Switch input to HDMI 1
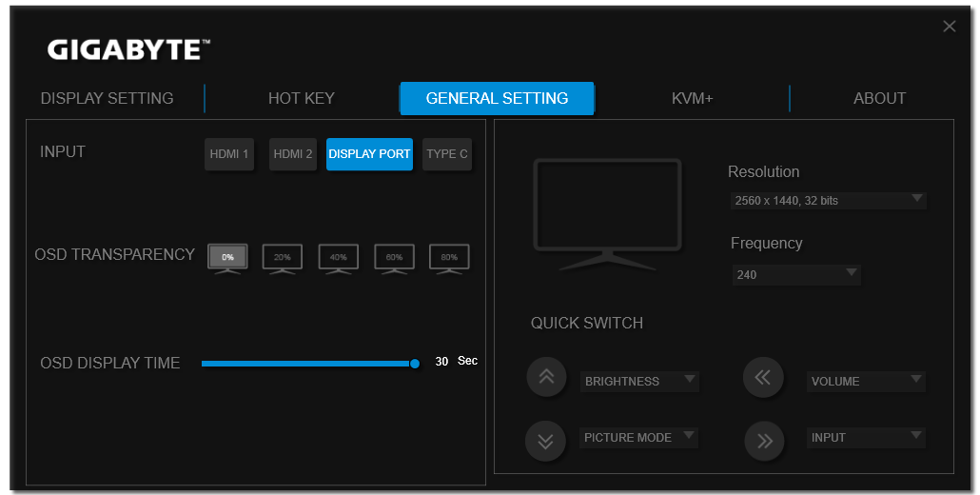This screenshot has width=980, height=495. point(228,154)
